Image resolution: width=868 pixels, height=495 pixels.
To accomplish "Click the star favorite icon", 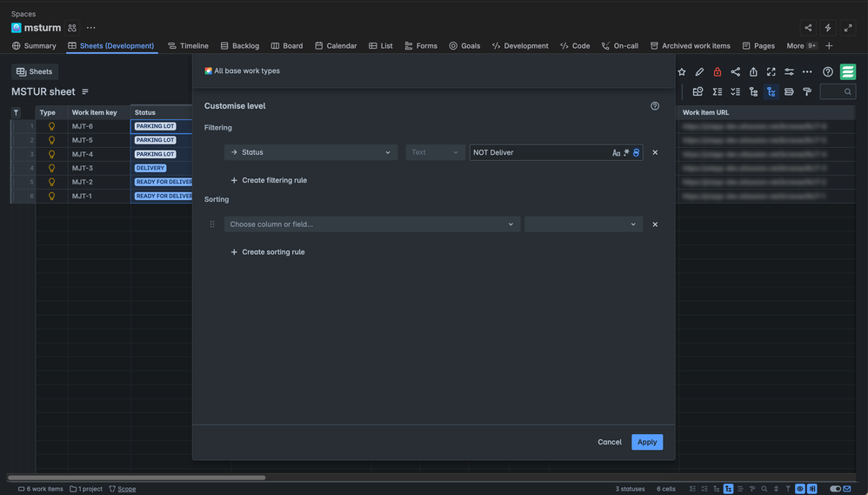I will 682,72.
